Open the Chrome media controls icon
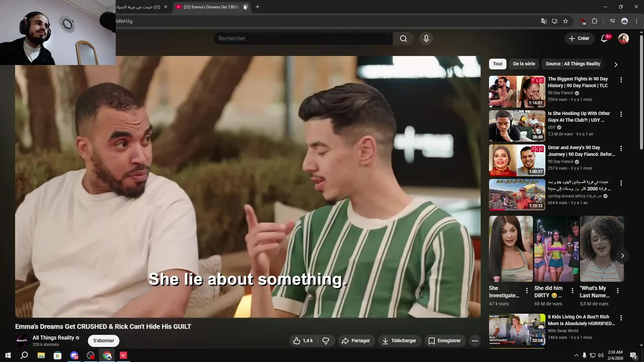The image size is (644, 362). click(612, 21)
